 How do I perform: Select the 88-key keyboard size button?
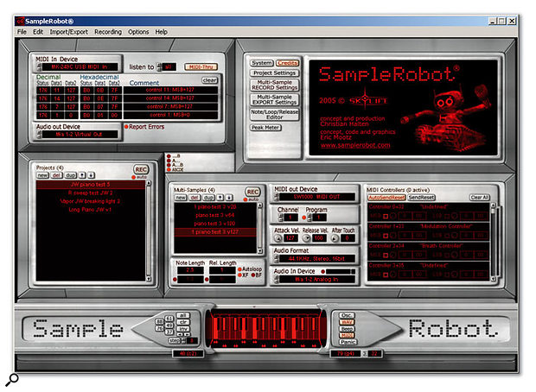(160, 322)
